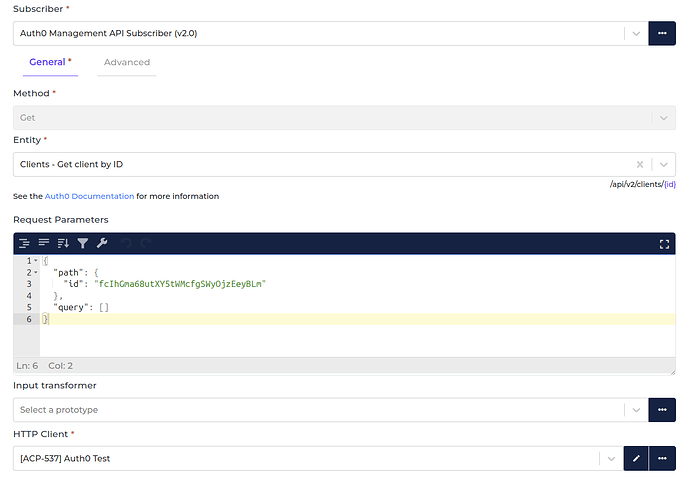The width and height of the screenshot is (690, 477).
Task: Compact the JSON in the editor toolbar
Action: [44, 243]
